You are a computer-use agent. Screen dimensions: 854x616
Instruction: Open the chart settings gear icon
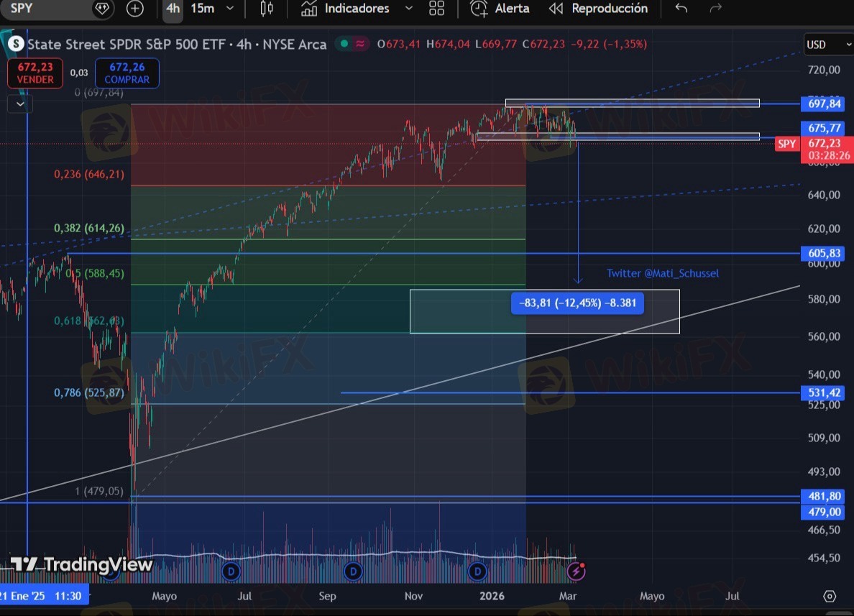point(829,597)
